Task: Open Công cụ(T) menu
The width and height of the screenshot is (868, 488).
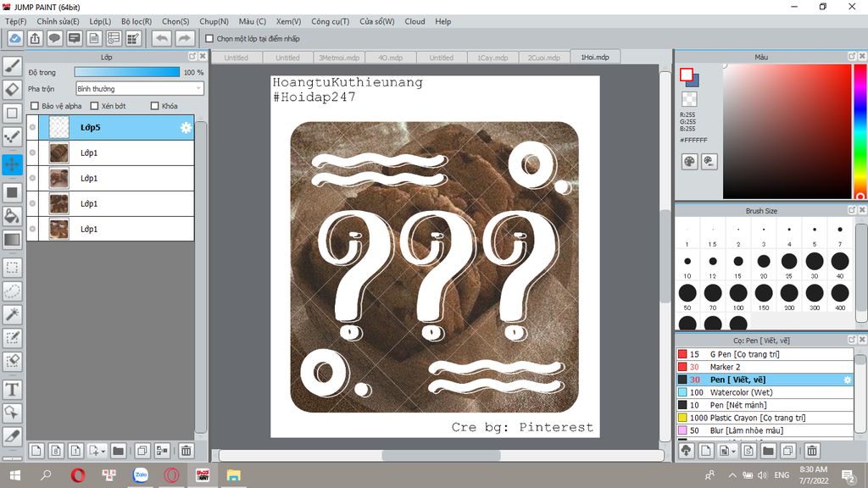Action: [x=331, y=21]
